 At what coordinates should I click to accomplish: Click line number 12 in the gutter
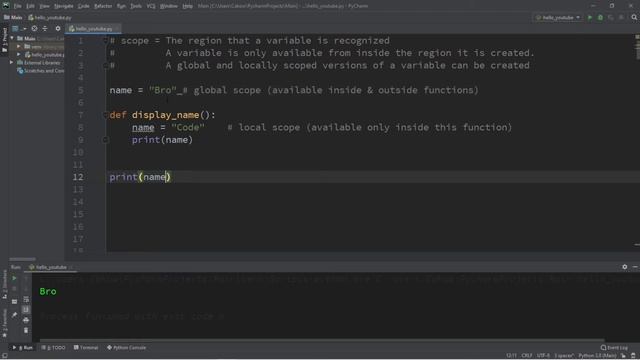[78, 177]
